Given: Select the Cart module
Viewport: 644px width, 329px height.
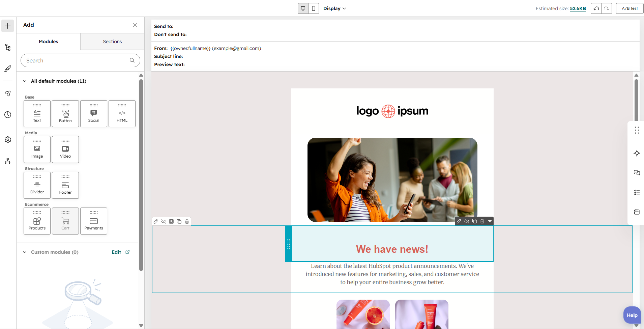Looking at the screenshot, I should point(65,221).
